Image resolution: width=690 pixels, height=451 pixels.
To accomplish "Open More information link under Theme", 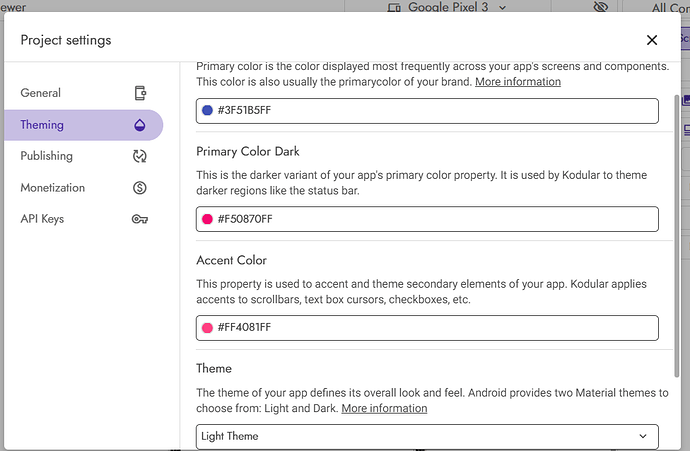I will (x=384, y=409).
